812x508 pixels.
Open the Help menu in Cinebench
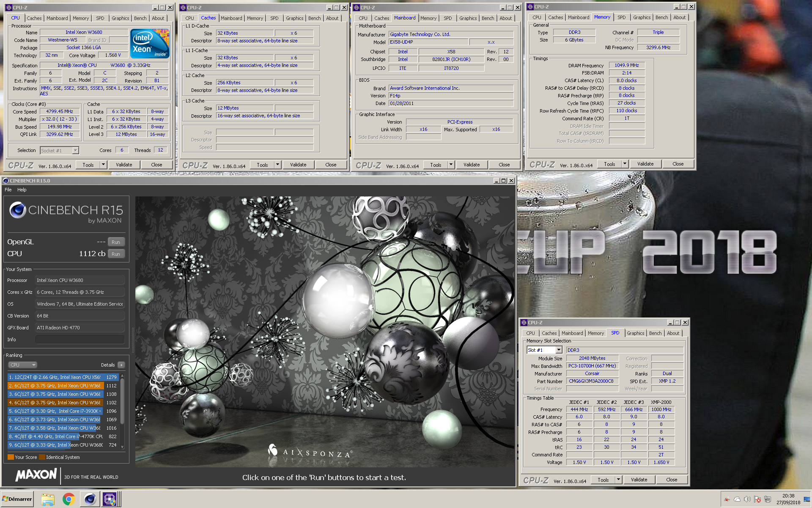pos(22,190)
